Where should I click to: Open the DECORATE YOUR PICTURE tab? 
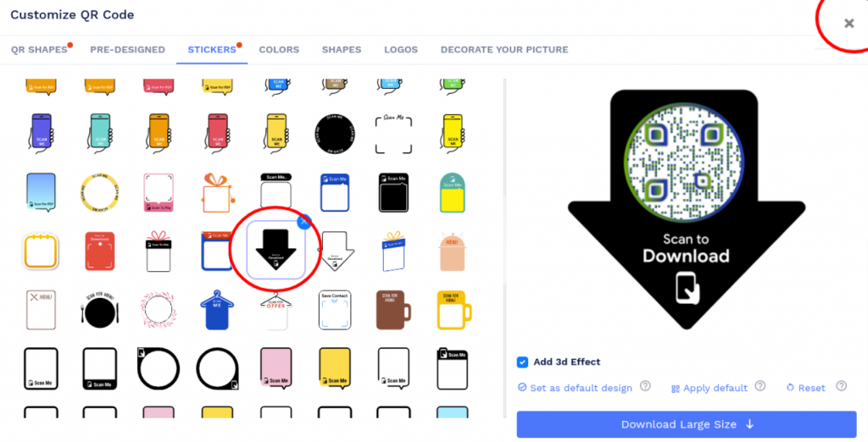tap(504, 50)
